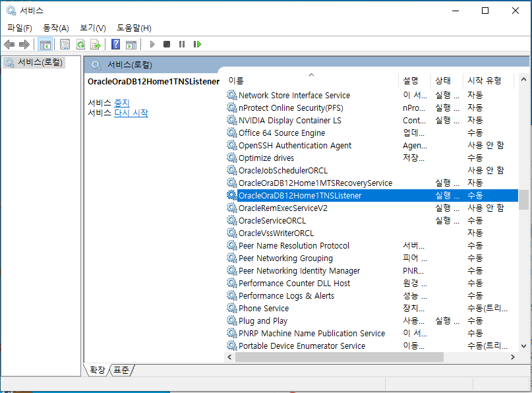Click the vertical scrollbar up arrow
This screenshot has height=393, width=532.
523,79
